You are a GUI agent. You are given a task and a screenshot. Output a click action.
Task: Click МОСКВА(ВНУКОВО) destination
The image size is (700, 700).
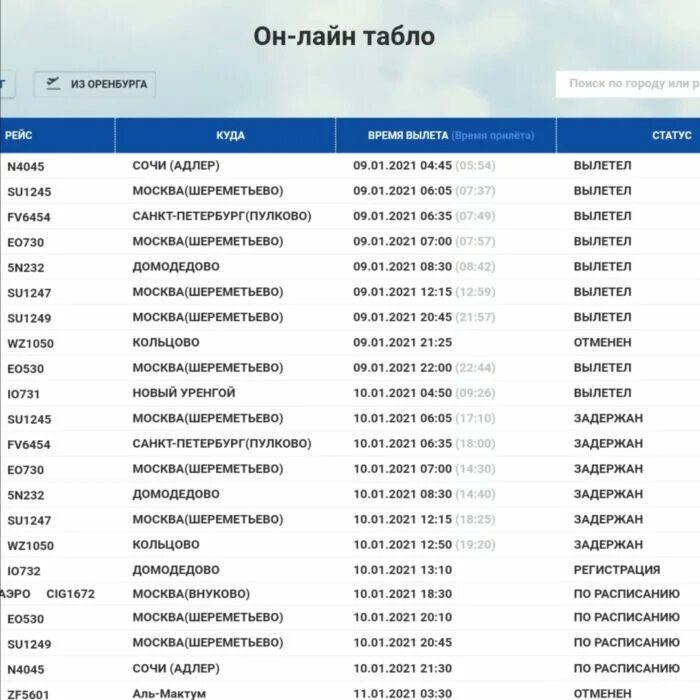click(191, 594)
